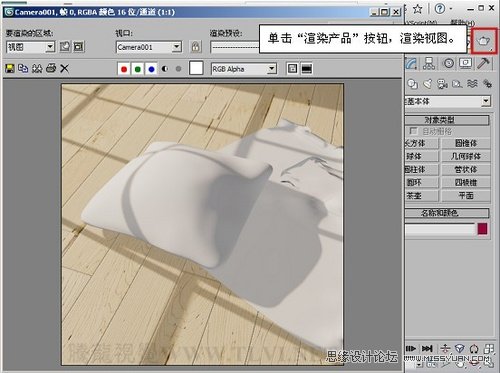Toggle UI overlay button beside RGB Alpha
Screen dimensions: 500x373
click(292, 69)
